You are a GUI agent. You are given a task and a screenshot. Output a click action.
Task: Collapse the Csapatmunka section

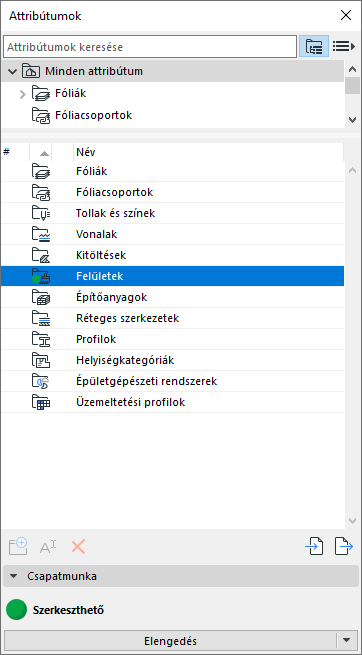click(14, 576)
